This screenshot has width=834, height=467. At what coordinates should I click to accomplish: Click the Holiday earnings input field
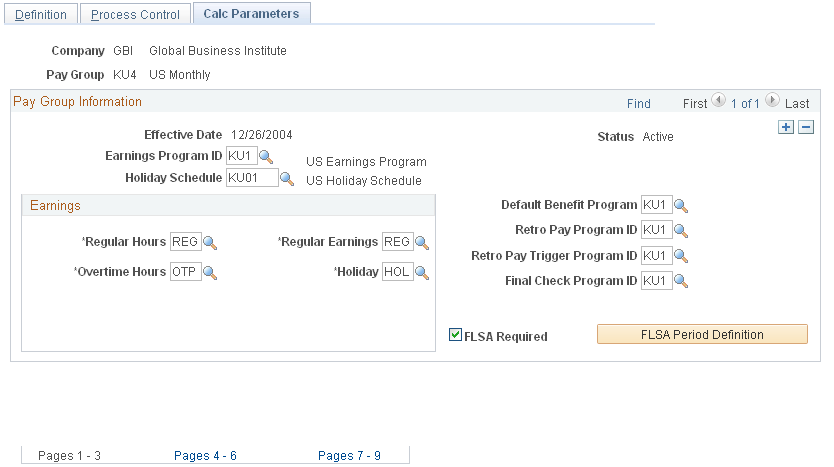pos(397,272)
